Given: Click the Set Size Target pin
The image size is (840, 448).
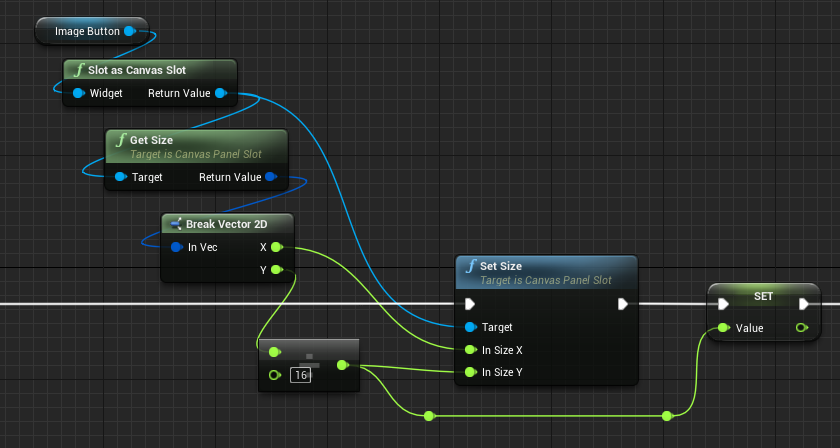Looking at the screenshot, I should coord(470,327).
